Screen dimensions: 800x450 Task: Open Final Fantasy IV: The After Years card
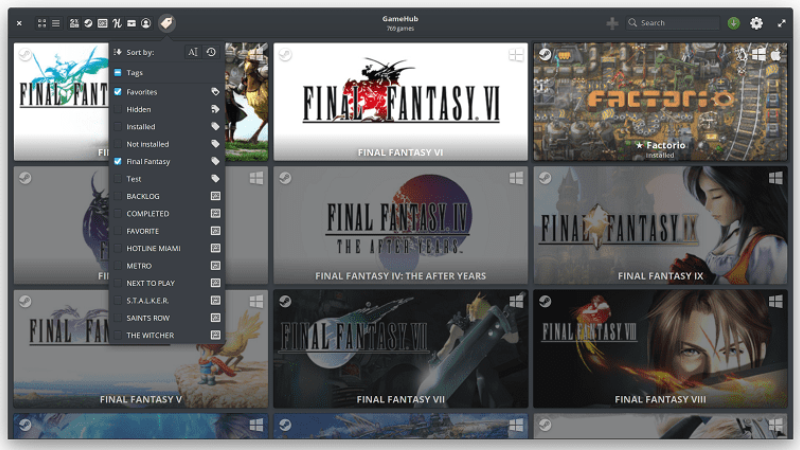[x=401, y=225]
